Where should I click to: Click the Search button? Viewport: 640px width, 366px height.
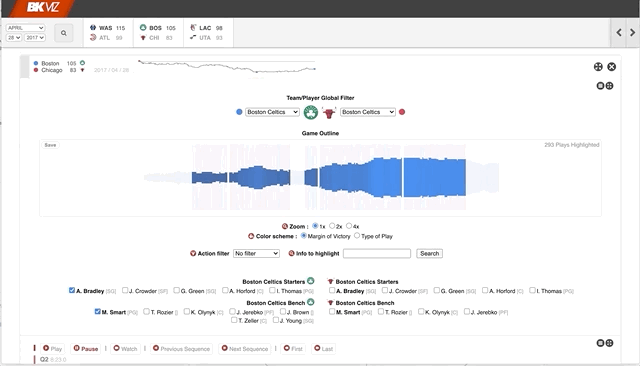(429, 253)
